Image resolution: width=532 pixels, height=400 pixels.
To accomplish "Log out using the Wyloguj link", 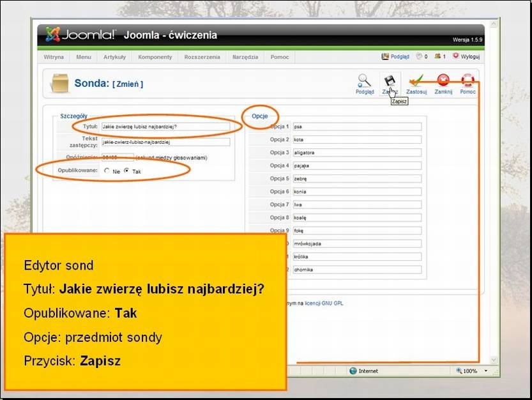I will pos(470,56).
